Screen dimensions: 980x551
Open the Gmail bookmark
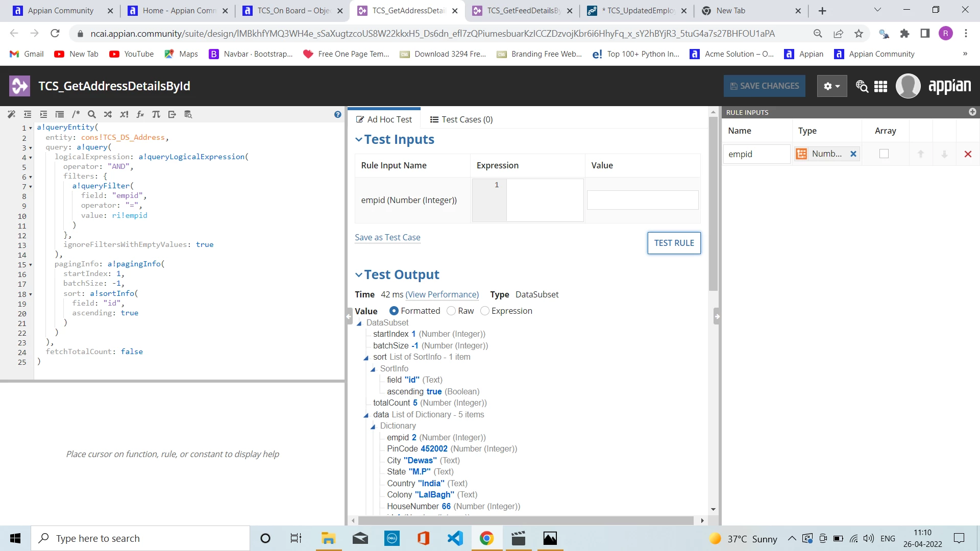pyautogui.click(x=27, y=54)
